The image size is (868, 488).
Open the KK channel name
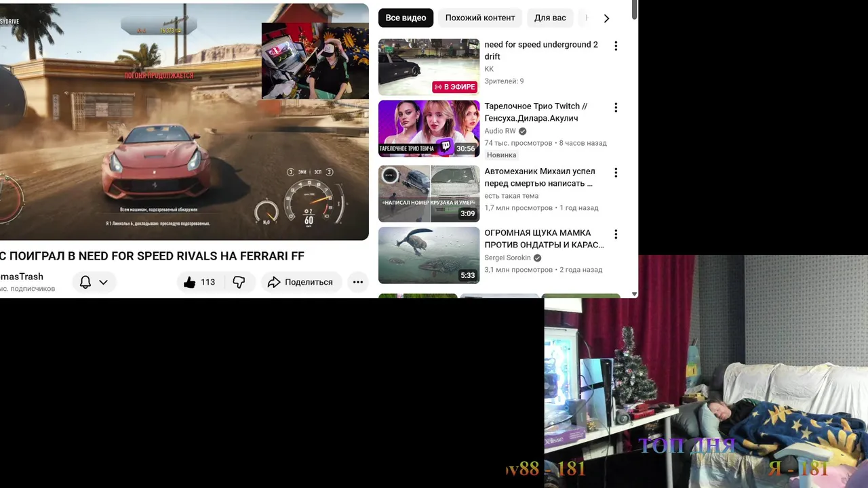tap(489, 69)
